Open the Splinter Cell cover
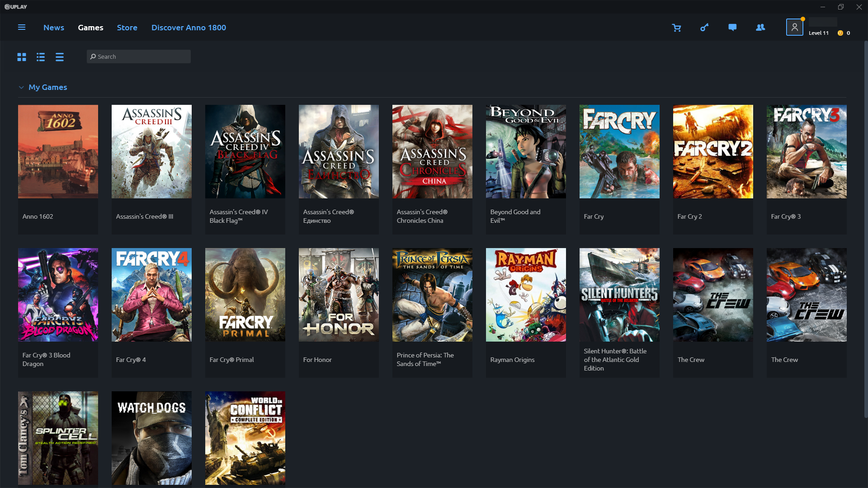868x488 pixels. tap(58, 438)
